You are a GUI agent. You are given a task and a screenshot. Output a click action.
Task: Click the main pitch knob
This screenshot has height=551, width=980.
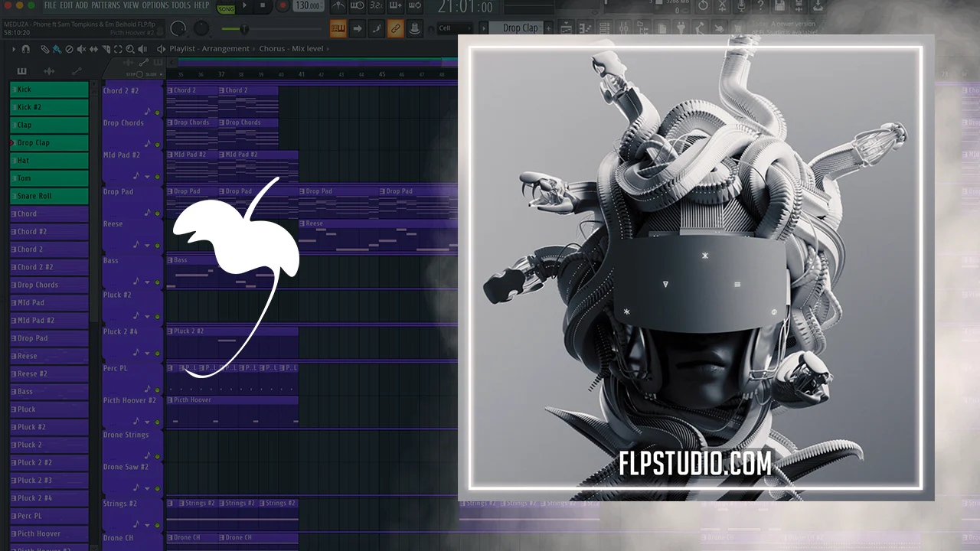click(x=201, y=29)
